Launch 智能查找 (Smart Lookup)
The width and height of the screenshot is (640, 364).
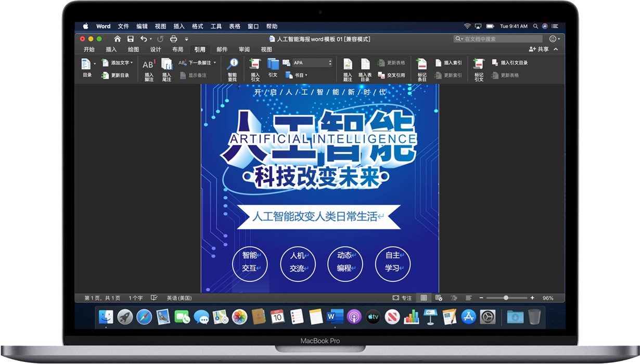click(x=232, y=69)
